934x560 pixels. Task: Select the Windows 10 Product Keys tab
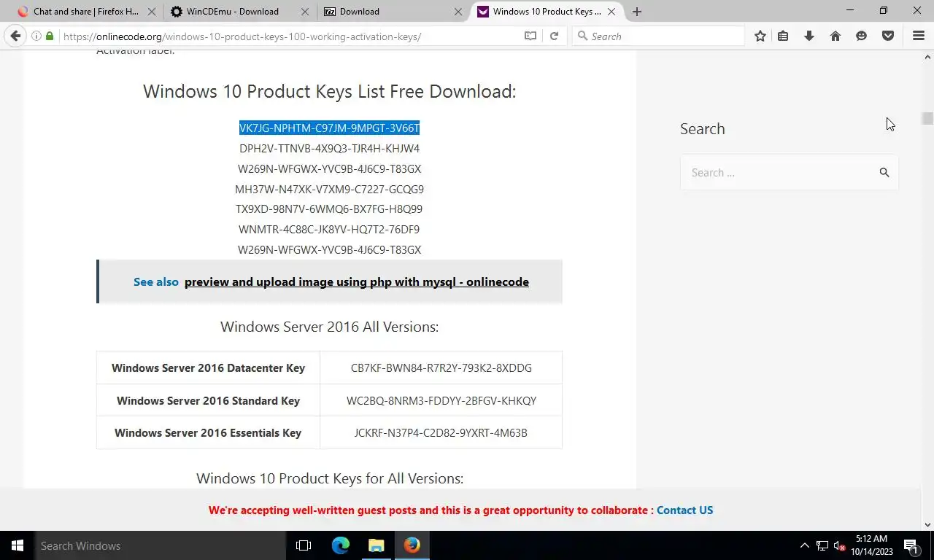pos(546,12)
